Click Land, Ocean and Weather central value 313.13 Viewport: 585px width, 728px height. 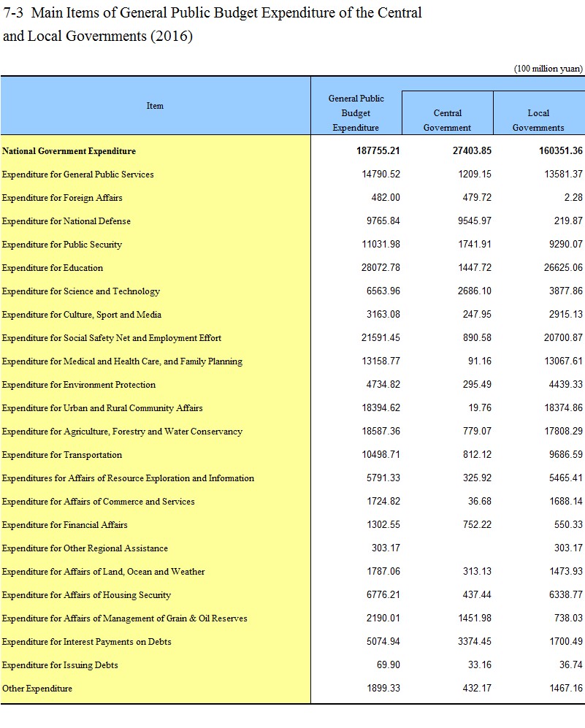(477, 572)
